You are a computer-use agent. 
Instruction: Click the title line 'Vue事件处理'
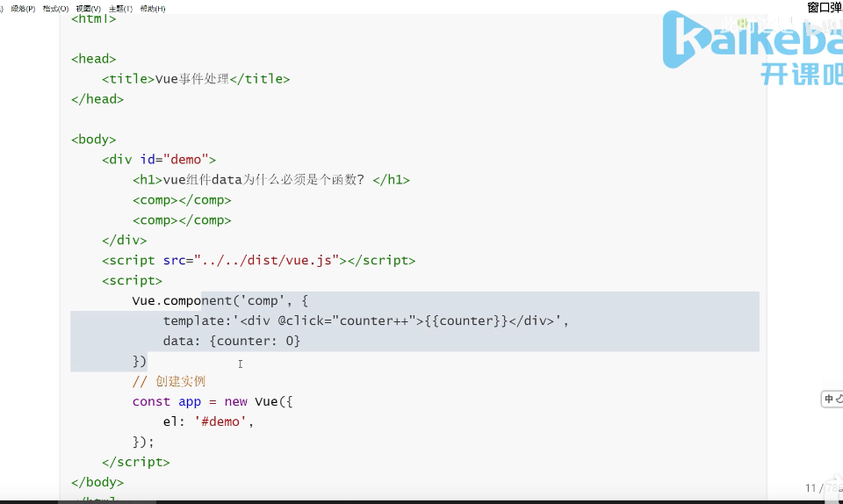coord(196,79)
